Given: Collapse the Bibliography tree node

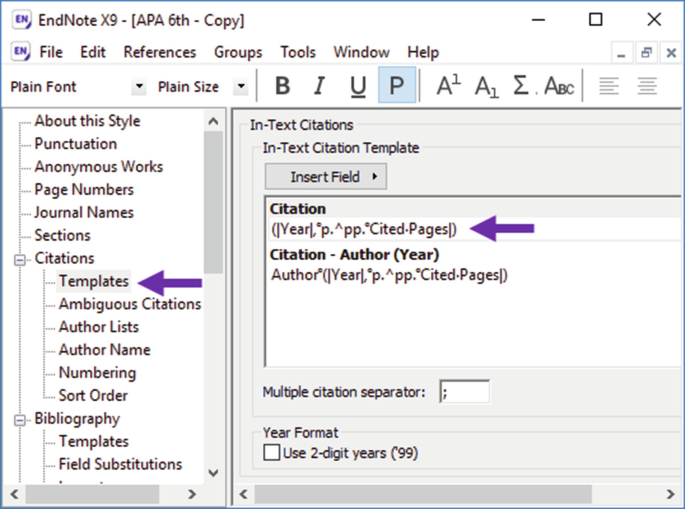Looking at the screenshot, I should 20,419.
